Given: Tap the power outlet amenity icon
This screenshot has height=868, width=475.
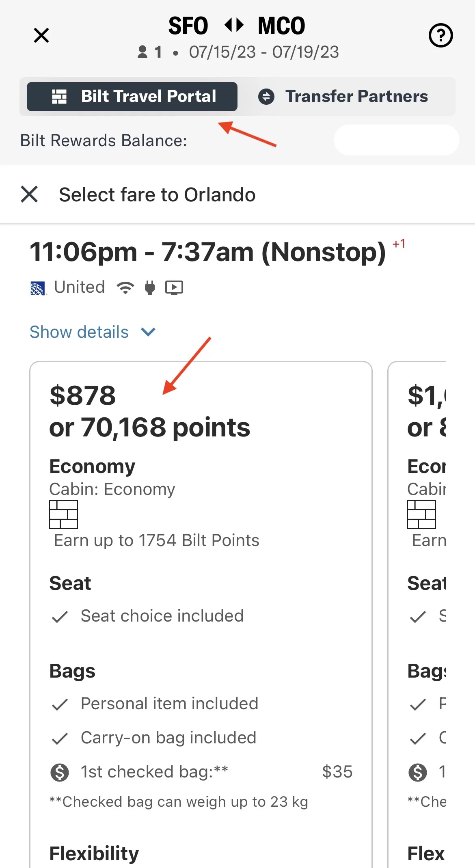Looking at the screenshot, I should 150,288.
